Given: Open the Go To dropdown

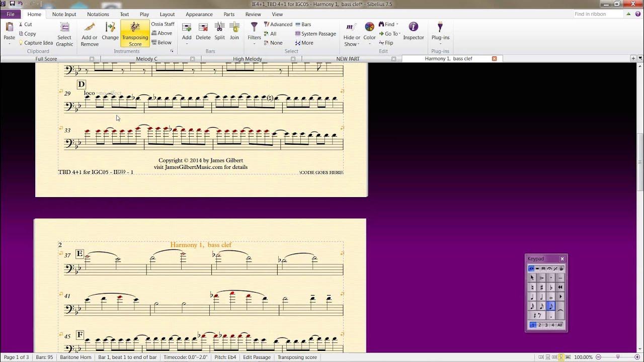Looking at the screenshot, I should pos(389,34).
